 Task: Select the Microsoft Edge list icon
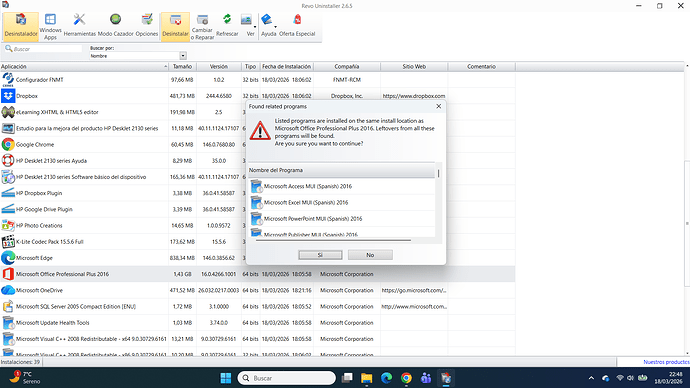coord(8,258)
